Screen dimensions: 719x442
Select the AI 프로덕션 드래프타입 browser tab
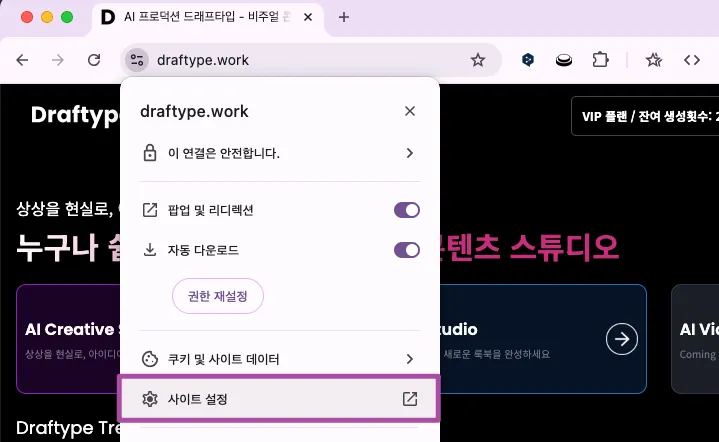207,17
